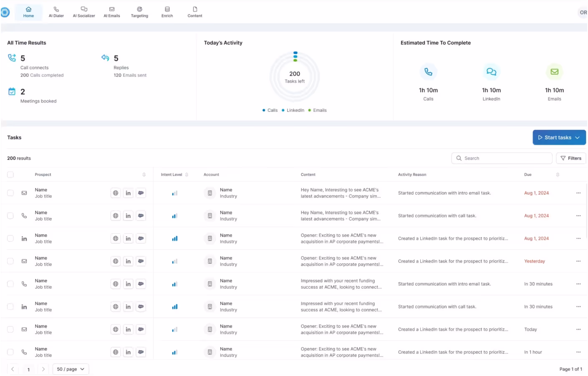Click the cloud CRM icon in Today row
The width and height of the screenshot is (588, 376).
click(x=141, y=329)
